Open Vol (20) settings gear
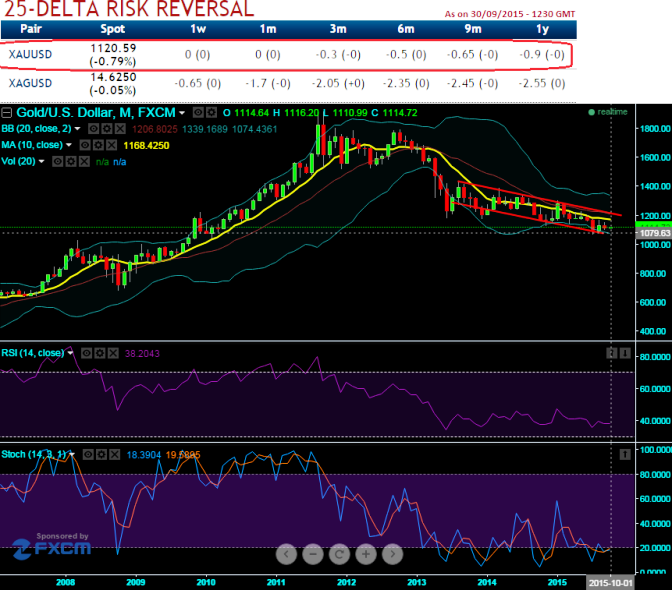This screenshot has width=672, height=590. click(x=71, y=162)
